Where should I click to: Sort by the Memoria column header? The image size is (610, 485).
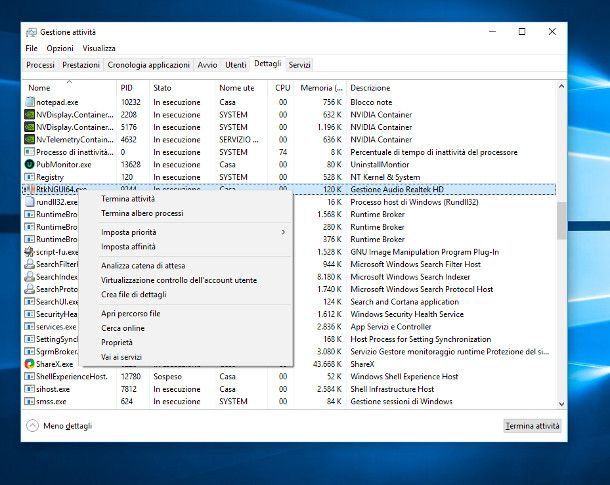click(321, 88)
